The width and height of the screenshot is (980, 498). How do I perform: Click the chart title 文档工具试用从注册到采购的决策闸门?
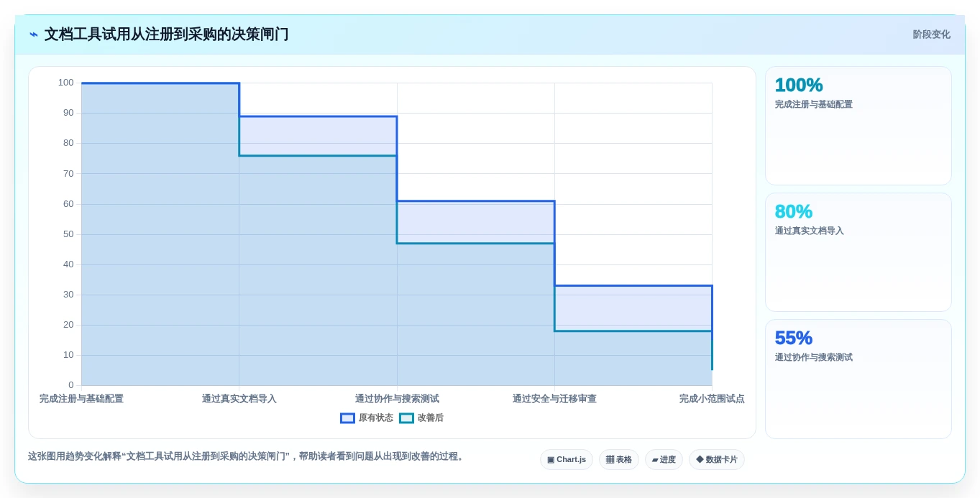coord(166,34)
